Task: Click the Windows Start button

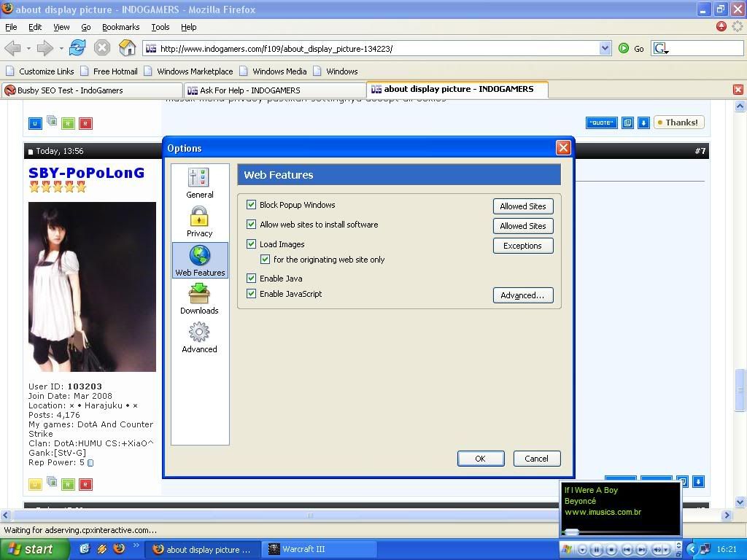Action: coord(34,550)
